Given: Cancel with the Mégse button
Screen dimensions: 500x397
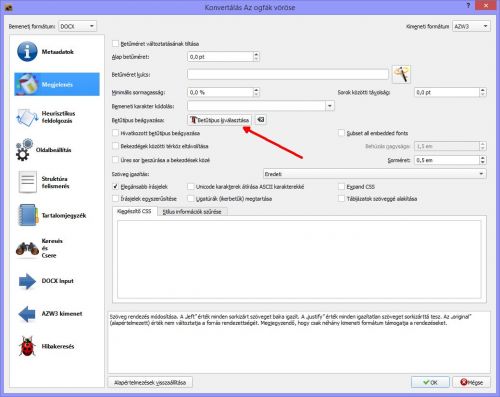Looking at the screenshot, I should tap(472, 382).
